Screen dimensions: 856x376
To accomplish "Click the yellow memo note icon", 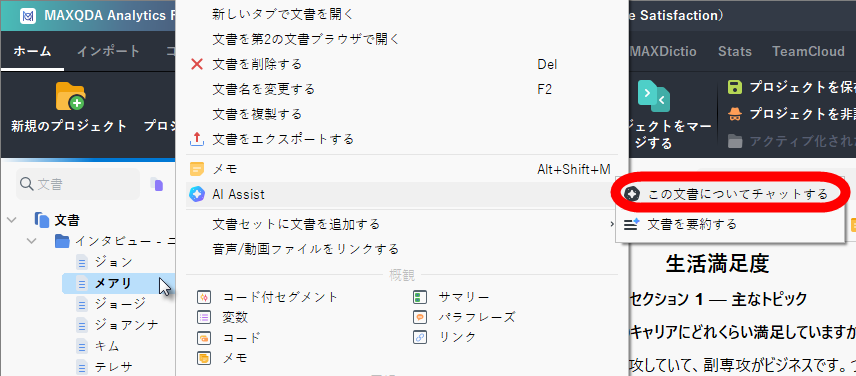I will point(197,169).
